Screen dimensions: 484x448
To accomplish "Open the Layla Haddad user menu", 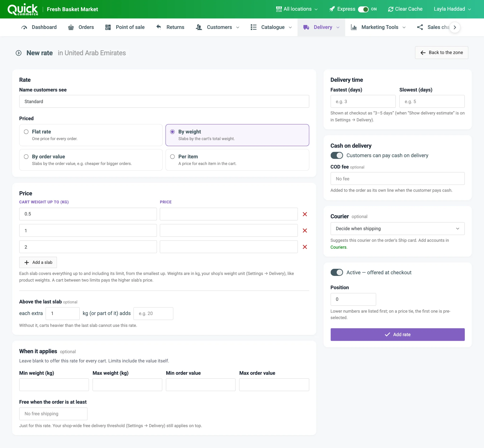I will coord(452,9).
